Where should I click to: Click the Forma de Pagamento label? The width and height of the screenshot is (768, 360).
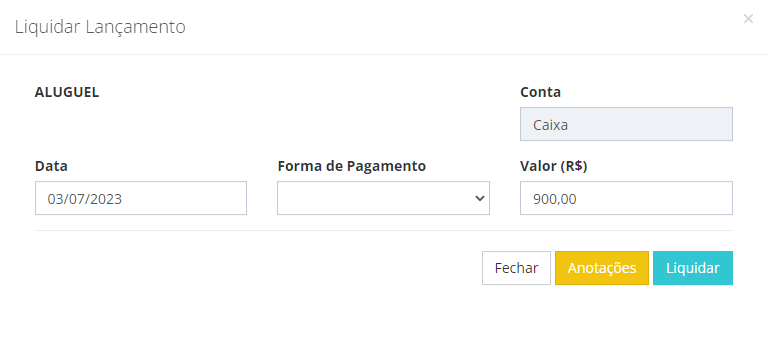[352, 166]
